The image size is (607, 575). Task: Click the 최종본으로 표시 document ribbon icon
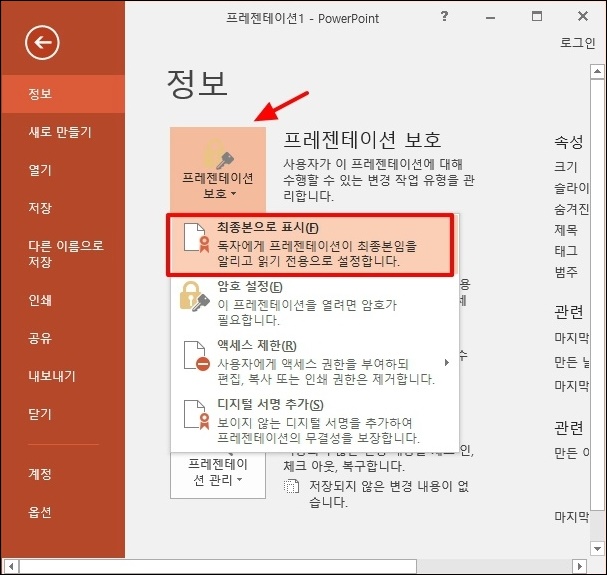(197, 238)
